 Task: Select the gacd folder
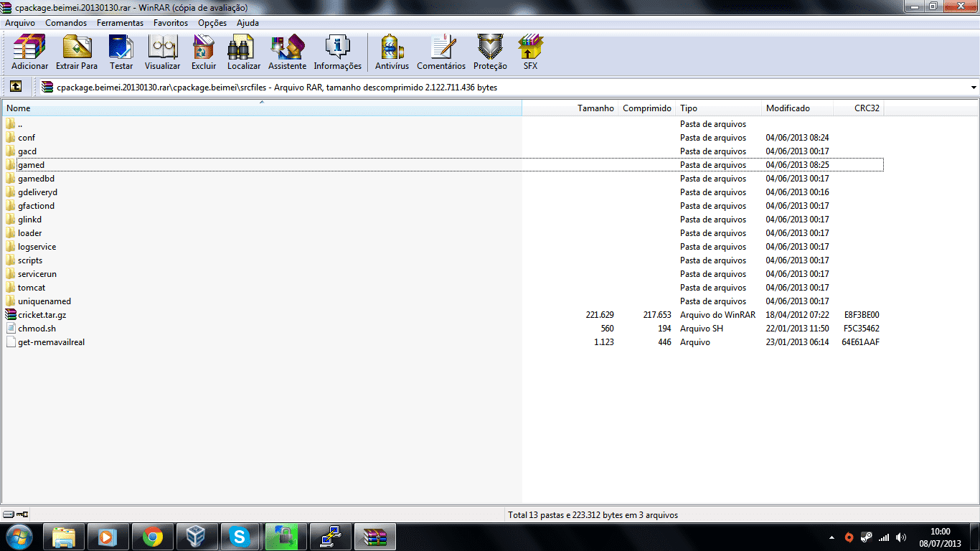[x=443, y=151]
